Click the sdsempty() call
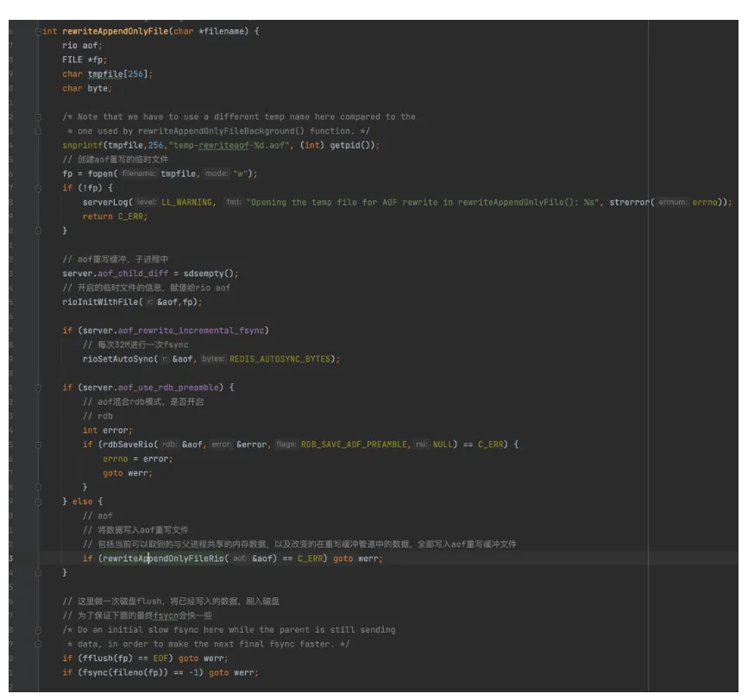The image size is (748, 700). pos(208,274)
